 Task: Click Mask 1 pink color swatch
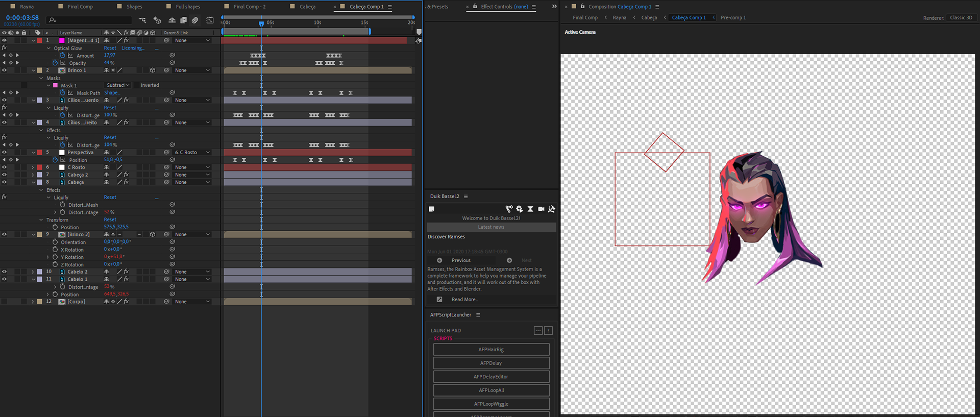(x=55, y=85)
